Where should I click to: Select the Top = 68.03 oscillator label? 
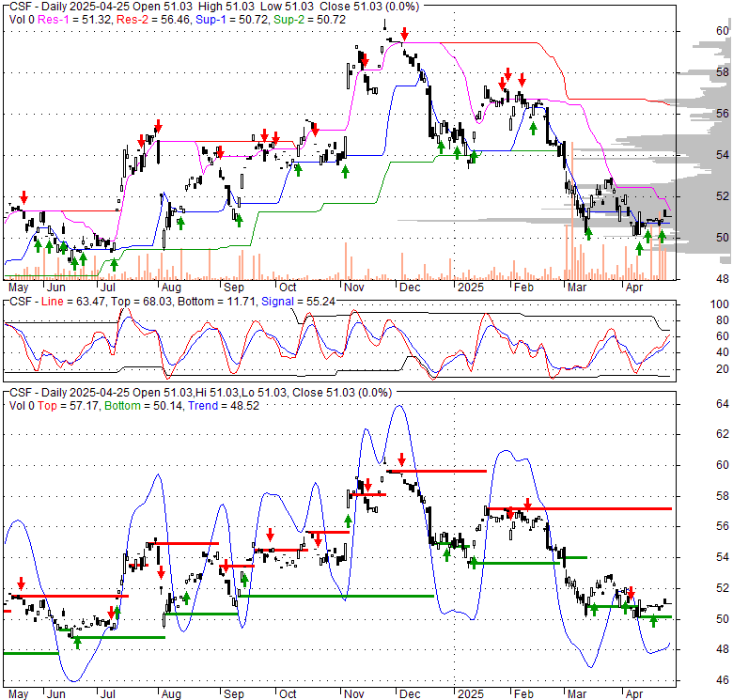click(x=141, y=302)
